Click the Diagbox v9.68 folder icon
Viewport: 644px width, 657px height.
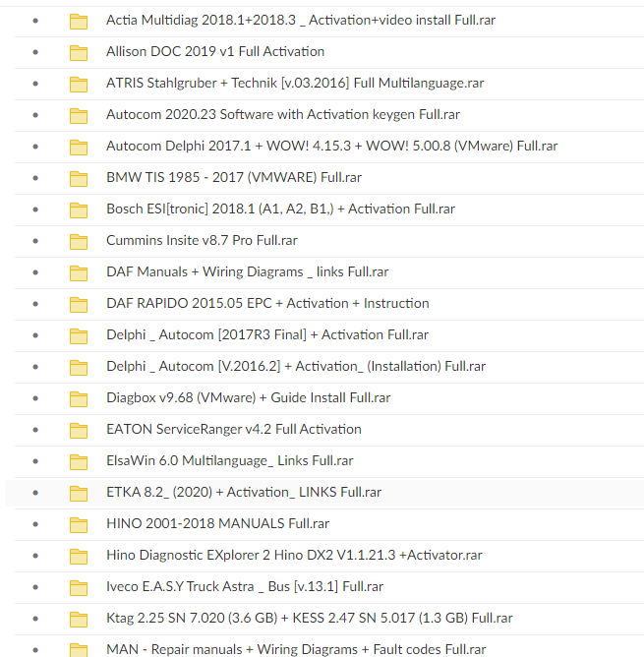coord(79,398)
